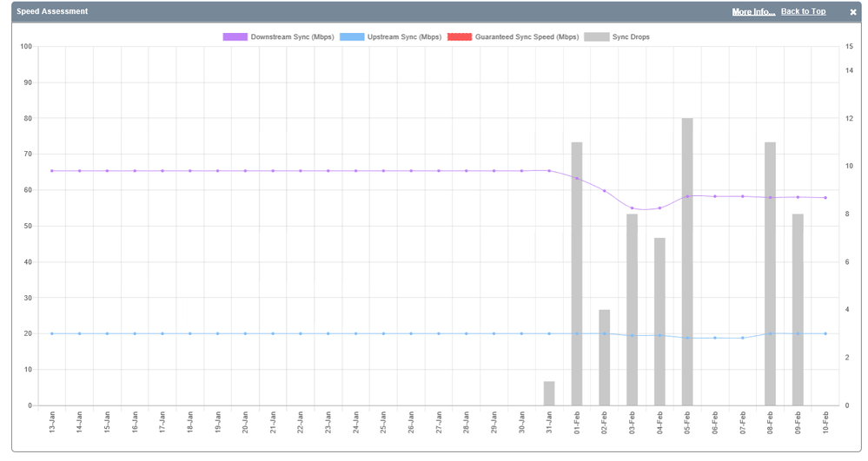Hide the Sync Drops series label
Viewport: 868px width, 461px height.
pos(631,37)
